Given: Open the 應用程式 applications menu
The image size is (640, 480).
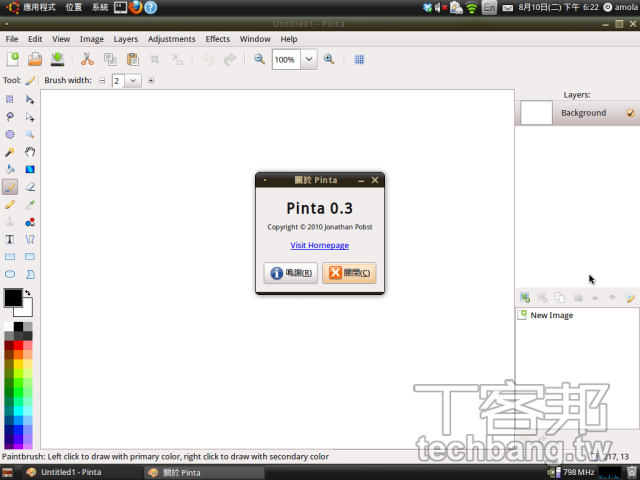Looking at the screenshot, I should click(x=39, y=7).
